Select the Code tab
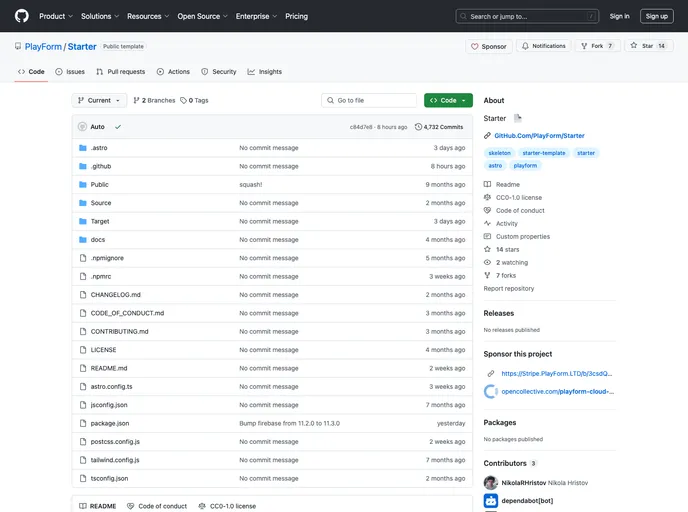Screen dimensions: 688x512 (31, 72)
